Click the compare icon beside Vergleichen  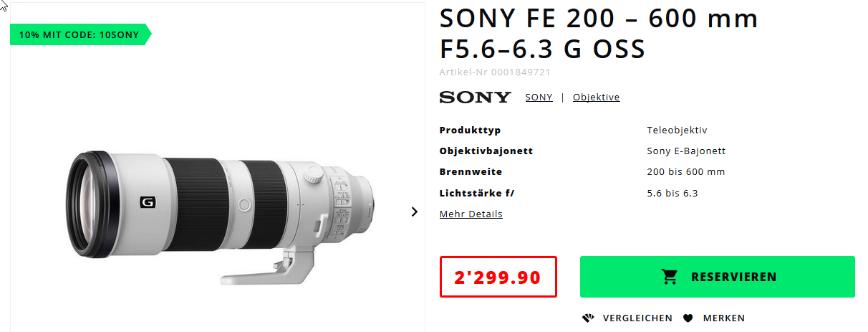pos(589,318)
